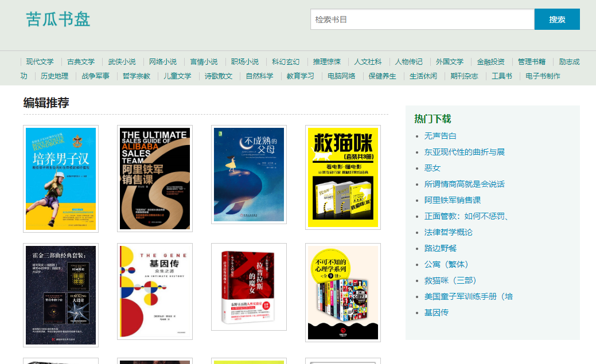Open 所谓情商高就是会说话 link

pyautogui.click(x=465, y=184)
